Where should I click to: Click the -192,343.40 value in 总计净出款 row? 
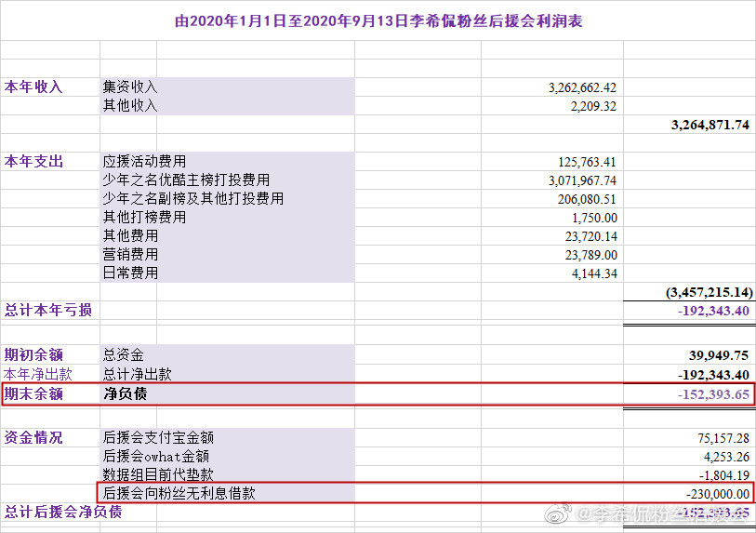point(713,375)
